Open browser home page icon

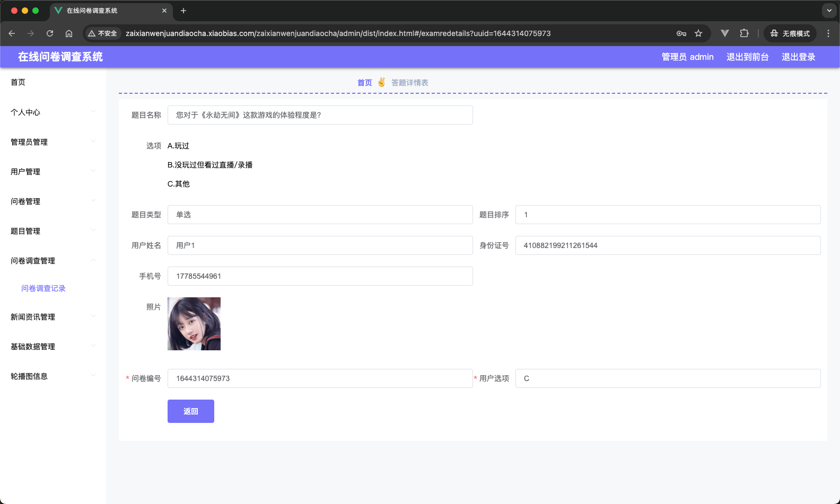(69, 33)
